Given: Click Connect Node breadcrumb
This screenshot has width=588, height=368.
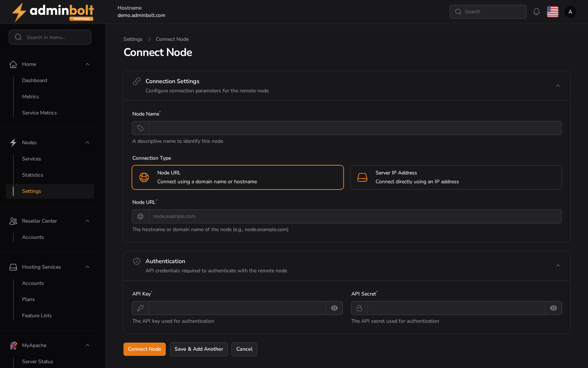Looking at the screenshot, I should tap(172, 39).
